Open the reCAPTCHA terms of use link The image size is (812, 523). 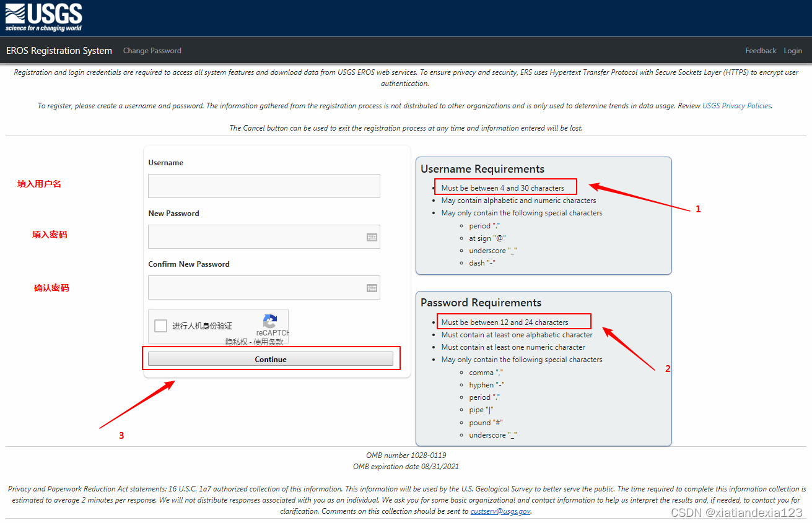click(269, 342)
